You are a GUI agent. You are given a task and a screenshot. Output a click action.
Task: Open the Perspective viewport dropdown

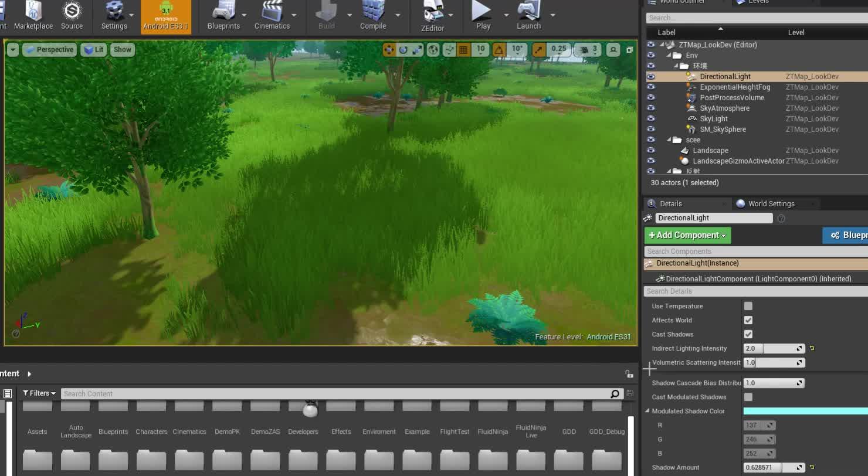click(x=49, y=50)
